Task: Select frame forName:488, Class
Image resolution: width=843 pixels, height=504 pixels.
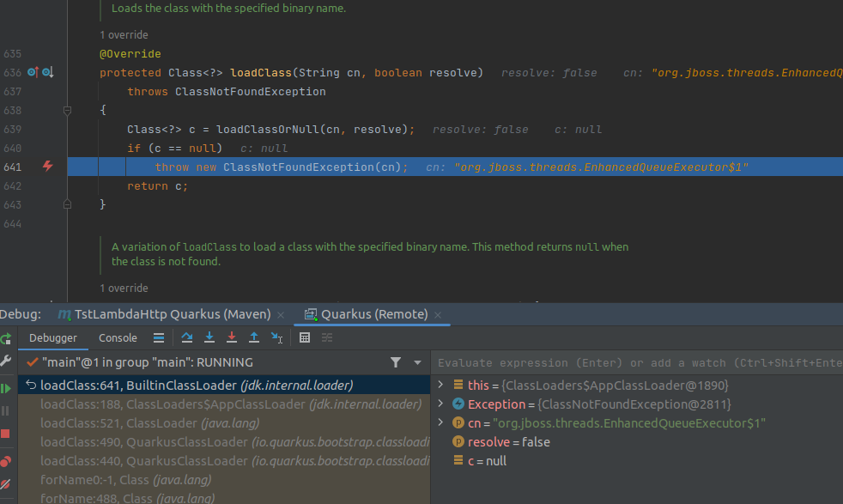Action: 224,498
